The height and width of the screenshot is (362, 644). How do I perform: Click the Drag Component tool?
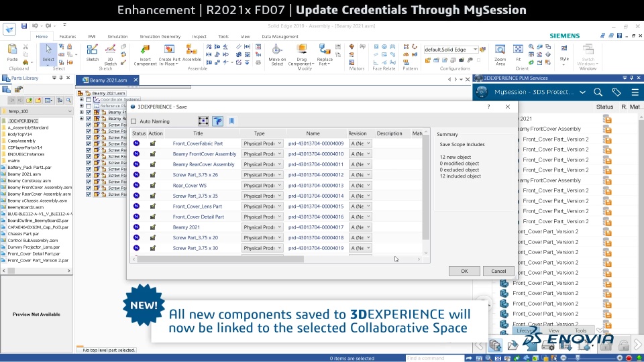301,54
